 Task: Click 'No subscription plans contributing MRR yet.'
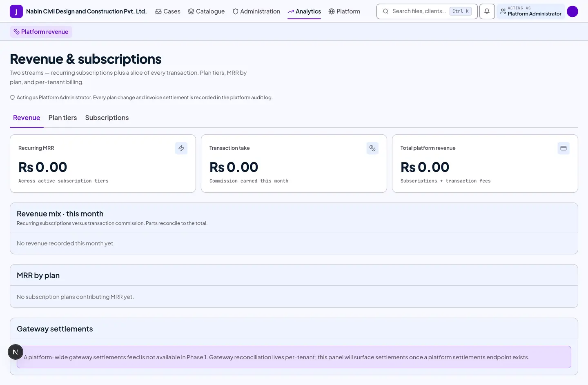tap(75, 297)
